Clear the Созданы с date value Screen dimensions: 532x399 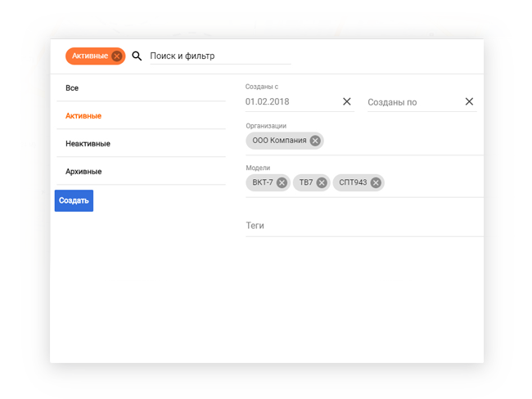[x=347, y=101]
